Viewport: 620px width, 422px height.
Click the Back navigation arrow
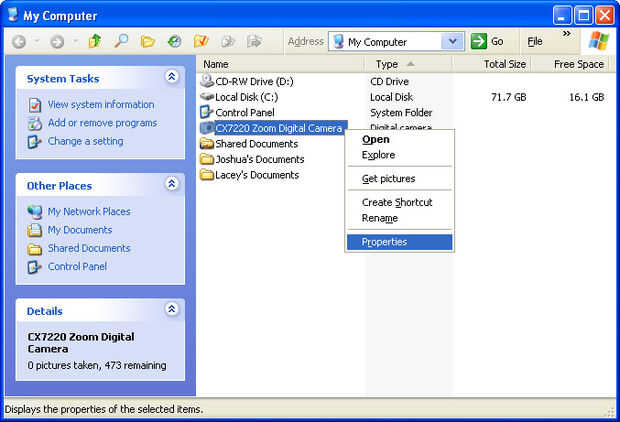point(19,42)
